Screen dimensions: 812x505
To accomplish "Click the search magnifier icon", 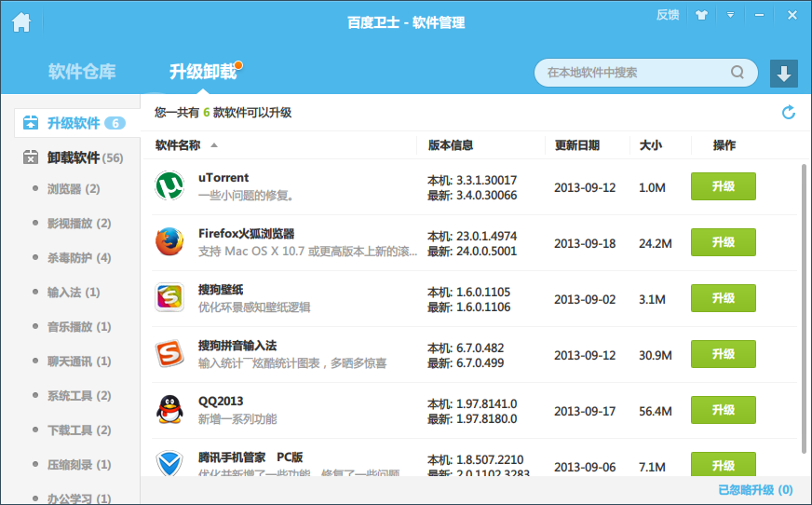I will pos(738,72).
